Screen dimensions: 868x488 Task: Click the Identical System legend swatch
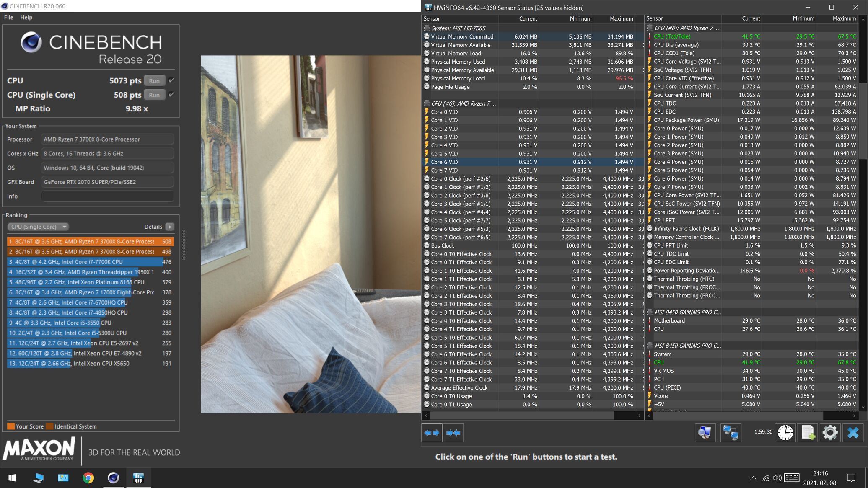pyautogui.click(x=49, y=426)
